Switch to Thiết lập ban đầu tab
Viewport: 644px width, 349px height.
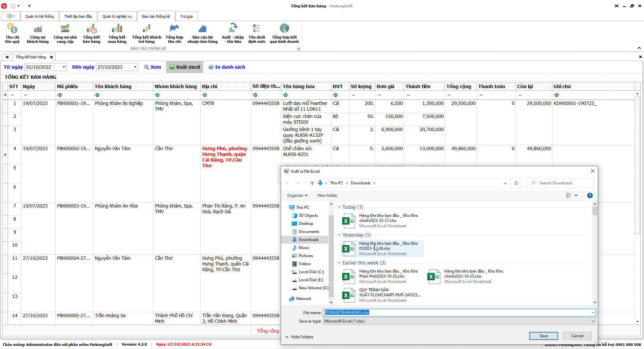[78, 16]
